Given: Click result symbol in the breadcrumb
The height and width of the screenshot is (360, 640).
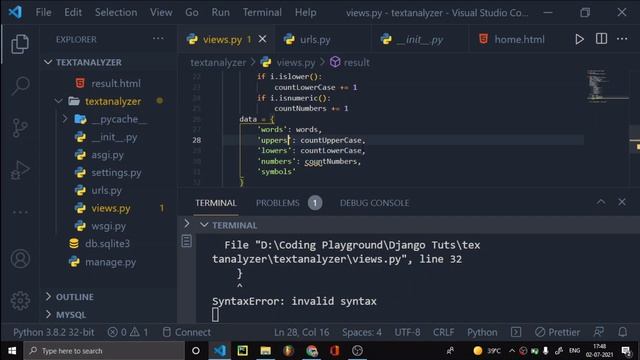Looking at the screenshot, I should click(350, 62).
